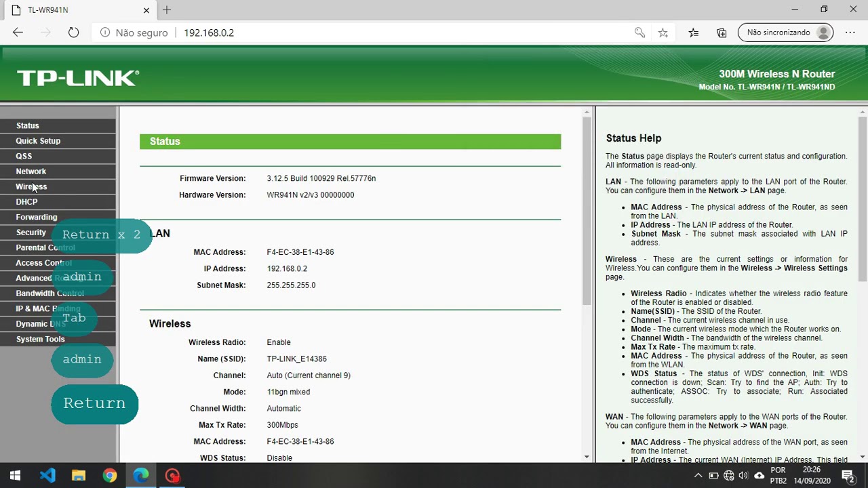
Task: Click the Status Help heading
Action: (633, 138)
